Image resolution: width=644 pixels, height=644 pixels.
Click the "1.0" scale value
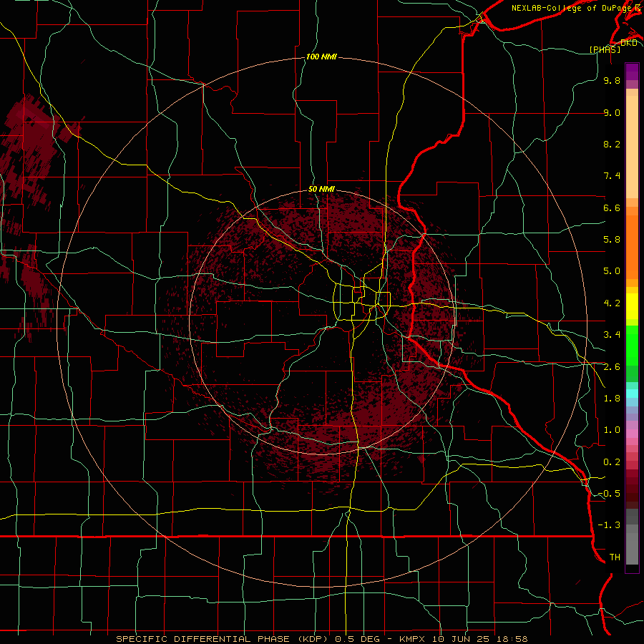point(612,430)
